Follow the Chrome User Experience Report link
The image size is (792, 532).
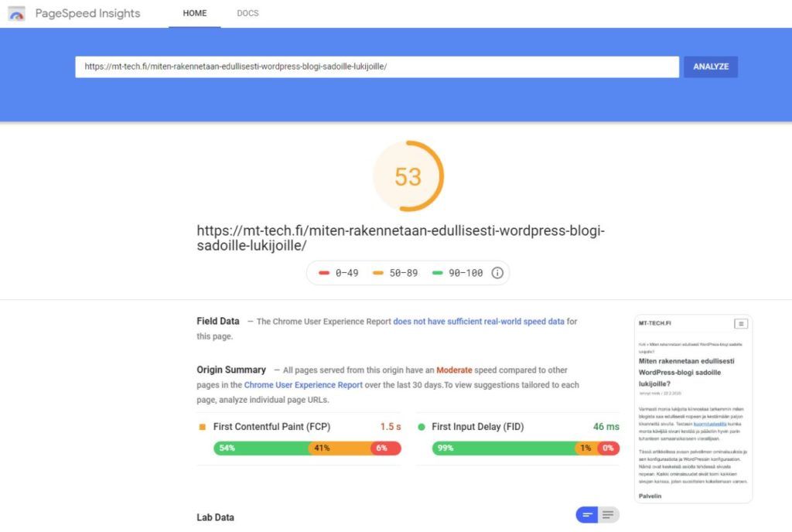click(303, 384)
